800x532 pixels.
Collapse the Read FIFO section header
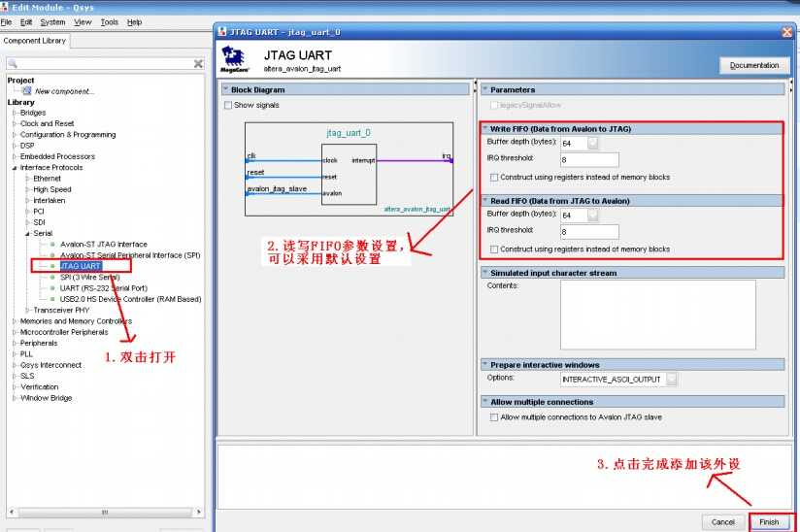484,200
